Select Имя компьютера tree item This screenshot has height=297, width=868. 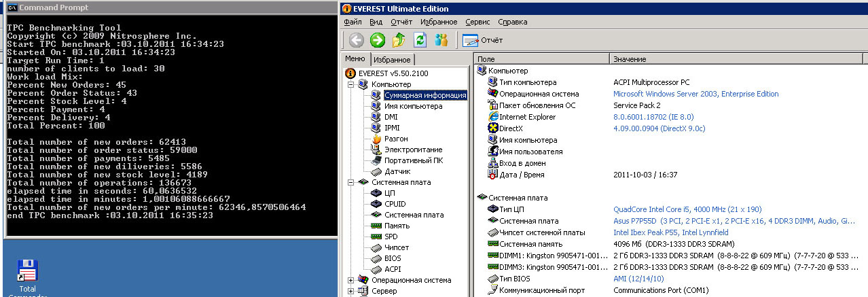point(413,106)
